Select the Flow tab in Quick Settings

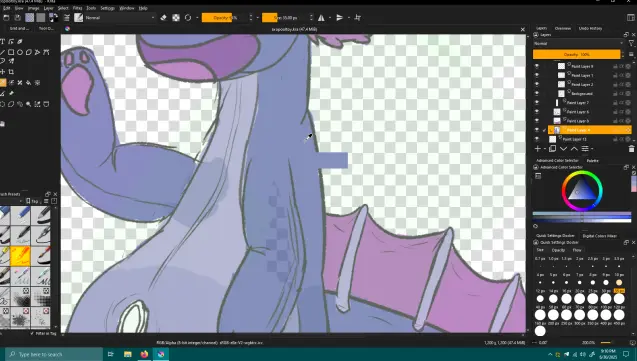pyautogui.click(x=577, y=250)
